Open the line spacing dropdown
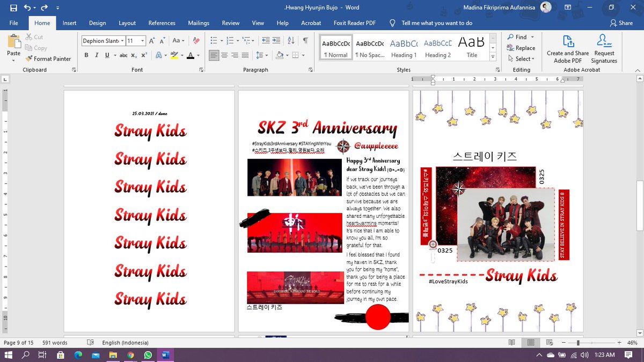This screenshot has width=644, height=362. coord(261,55)
